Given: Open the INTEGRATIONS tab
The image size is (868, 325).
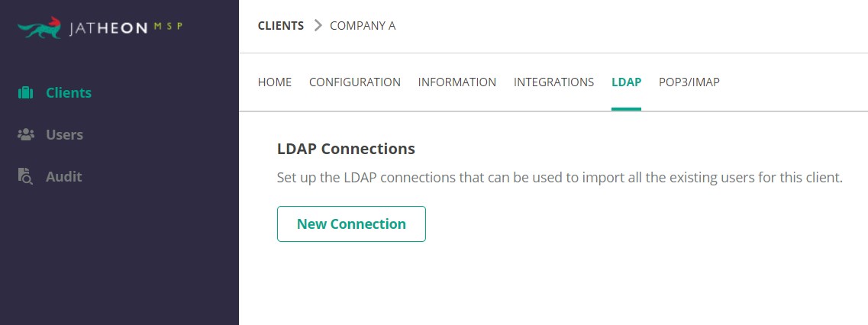Looking at the screenshot, I should 553,82.
